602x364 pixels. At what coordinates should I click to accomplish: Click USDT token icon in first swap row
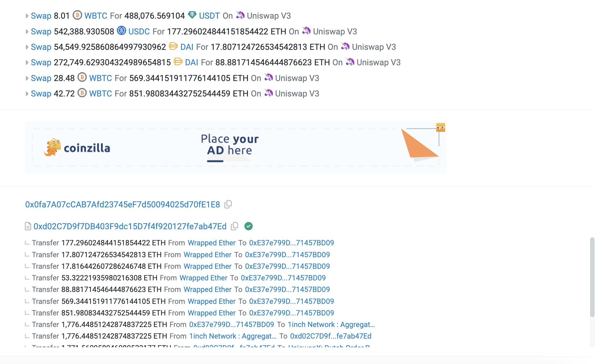192,15
